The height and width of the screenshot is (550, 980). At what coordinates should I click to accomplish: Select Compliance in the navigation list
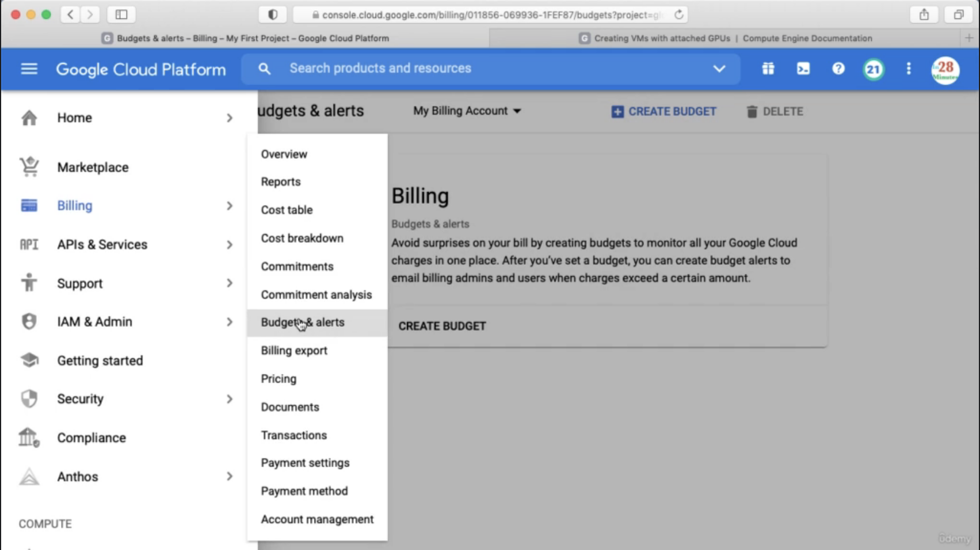point(91,438)
